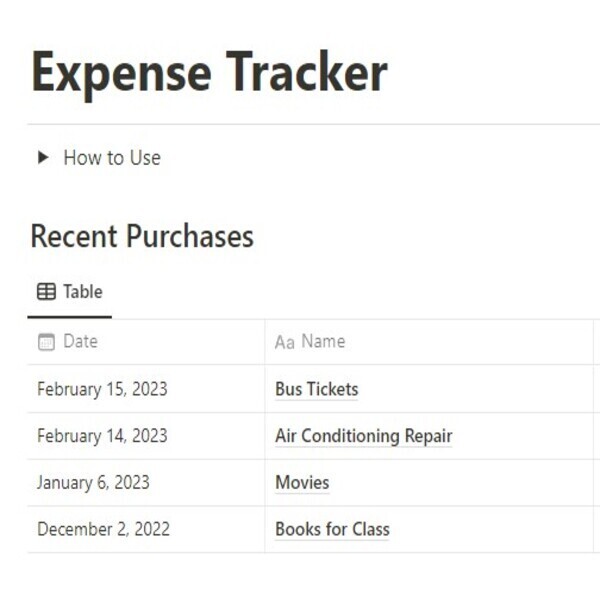The height and width of the screenshot is (600, 600).
Task: Open the Date column header menu
Action: coord(80,341)
